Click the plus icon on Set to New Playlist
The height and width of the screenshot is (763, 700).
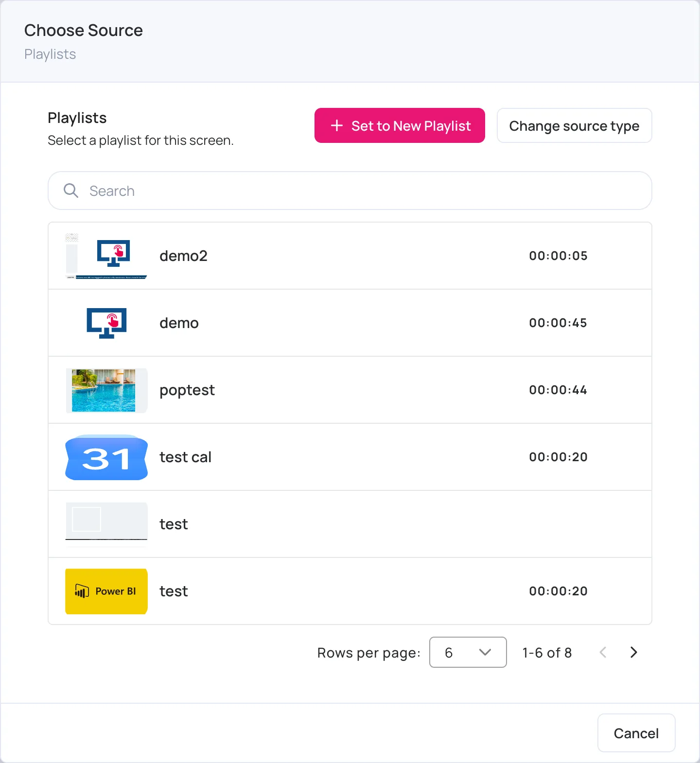coord(337,125)
